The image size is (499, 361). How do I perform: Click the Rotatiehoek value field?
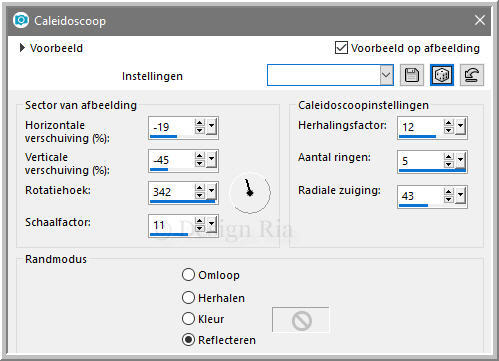171,192
